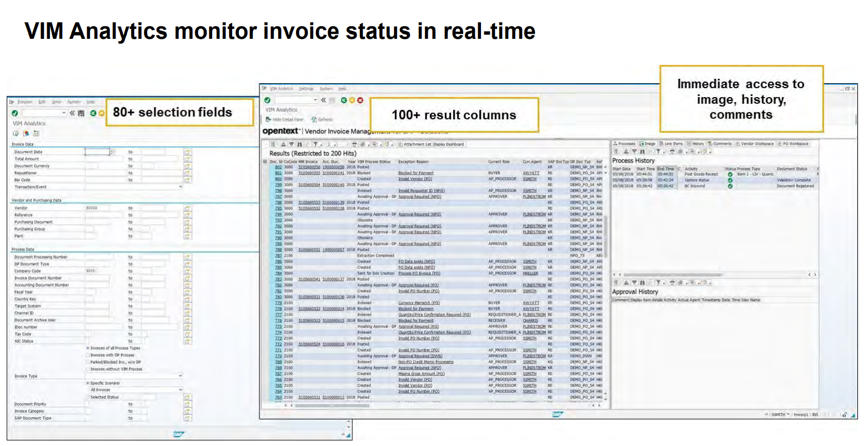
Task: Switch to the PO Workspace tab
Action: (x=793, y=144)
